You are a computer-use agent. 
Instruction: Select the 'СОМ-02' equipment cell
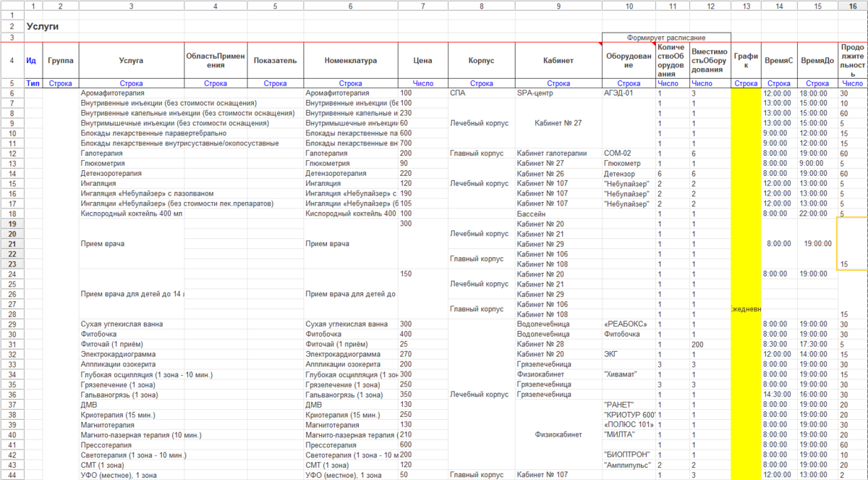(x=629, y=153)
